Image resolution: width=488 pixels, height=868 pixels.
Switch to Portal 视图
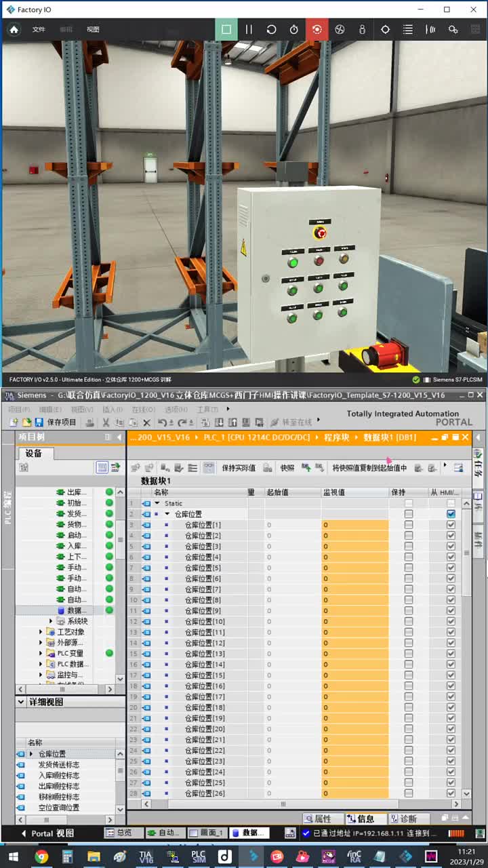coord(47,833)
